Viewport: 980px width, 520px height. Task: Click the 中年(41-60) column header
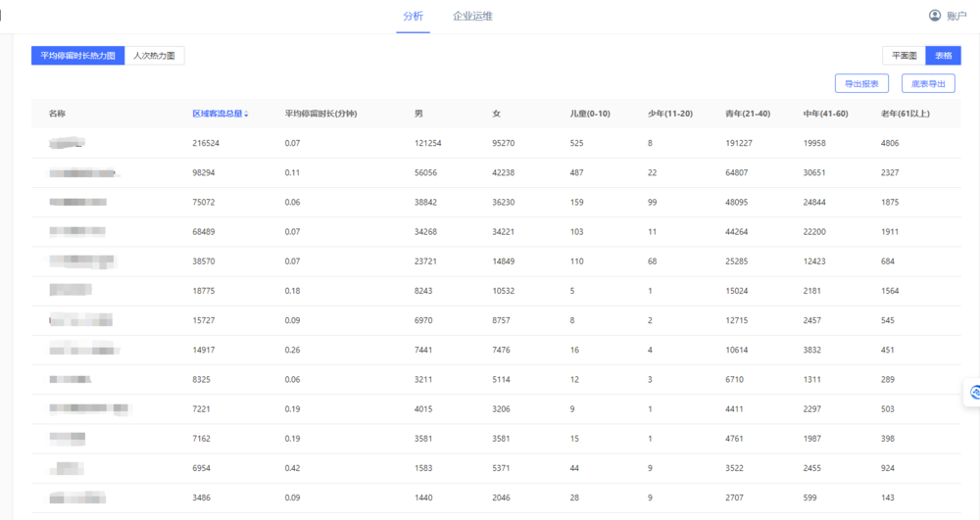point(825,114)
